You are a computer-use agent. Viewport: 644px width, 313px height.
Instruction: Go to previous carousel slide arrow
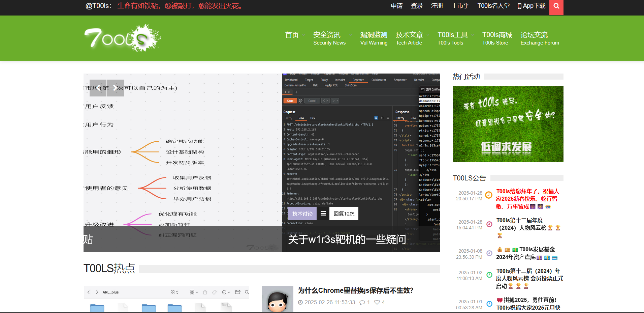98,88
